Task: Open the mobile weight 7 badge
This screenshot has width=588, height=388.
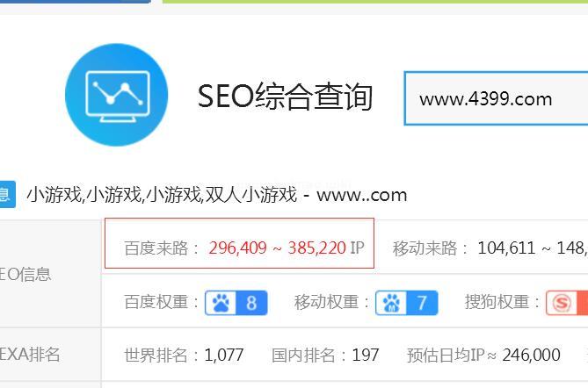Action: click(406, 303)
